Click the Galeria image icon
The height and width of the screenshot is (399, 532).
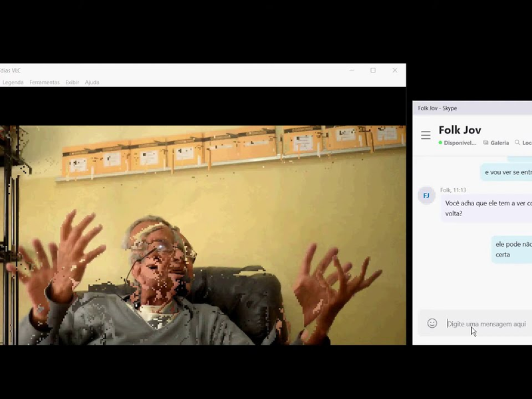pyautogui.click(x=486, y=143)
